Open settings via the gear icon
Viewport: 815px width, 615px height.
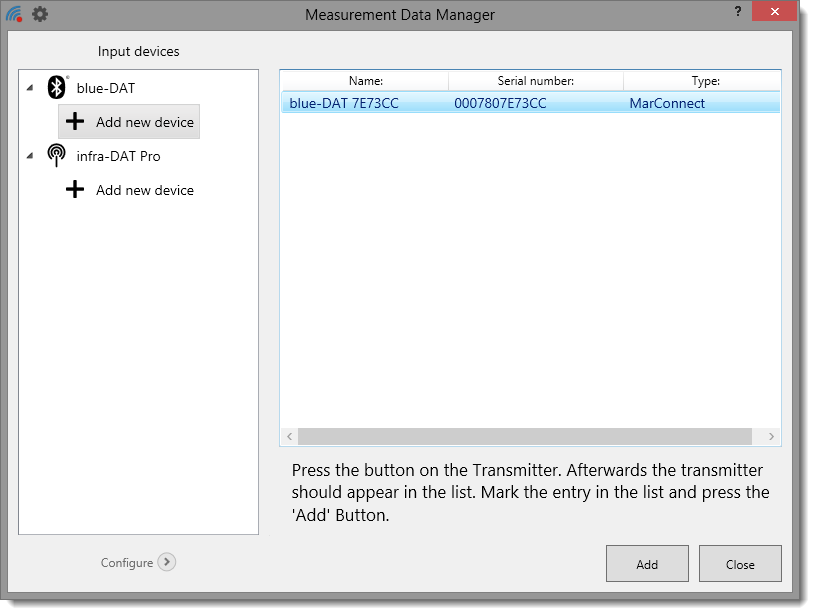(x=40, y=15)
